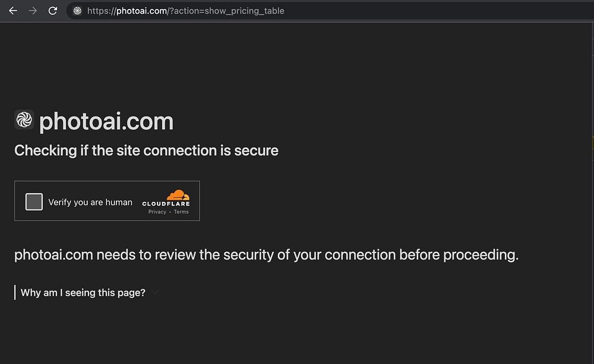Click "show_pricing_table" in the URL
The width and height of the screenshot is (594, 364).
tap(244, 11)
